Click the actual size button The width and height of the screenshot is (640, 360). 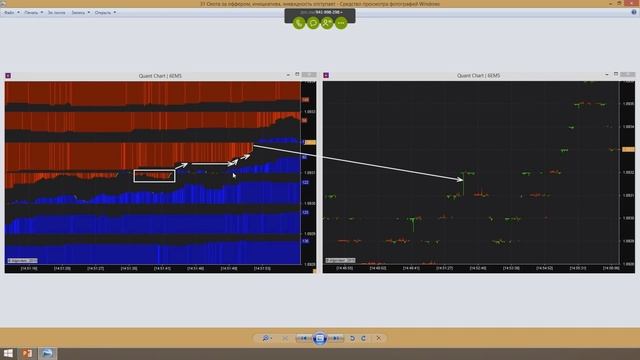pyautogui.click(x=285, y=338)
